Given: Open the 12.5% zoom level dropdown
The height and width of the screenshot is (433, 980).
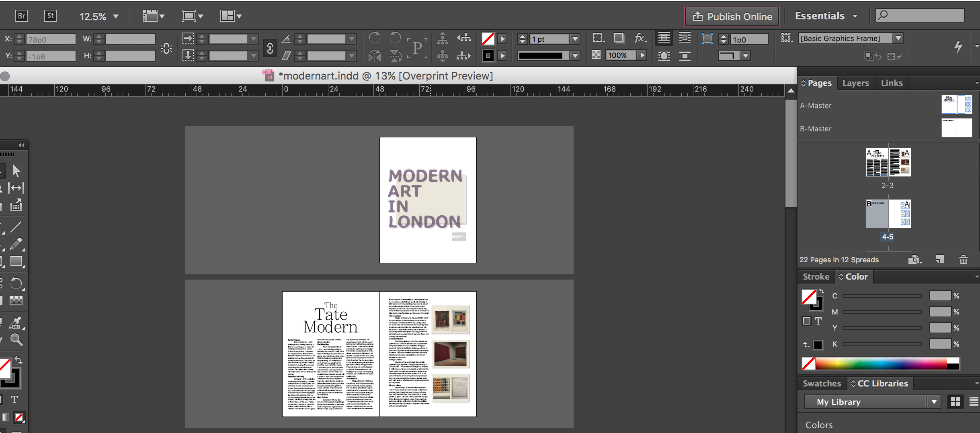Looking at the screenshot, I should click(x=116, y=16).
